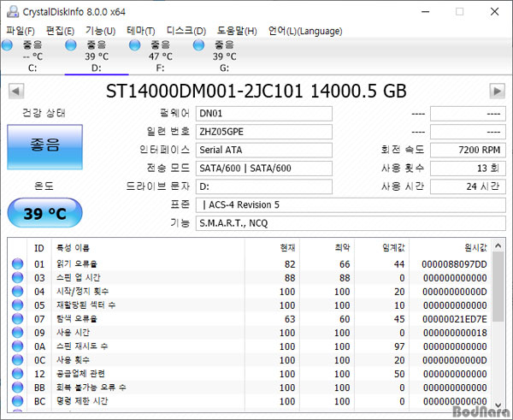The image size is (513, 420).
Task: Click status orb for attribute 05 재할당된 섹터 수
Action: [x=18, y=305]
